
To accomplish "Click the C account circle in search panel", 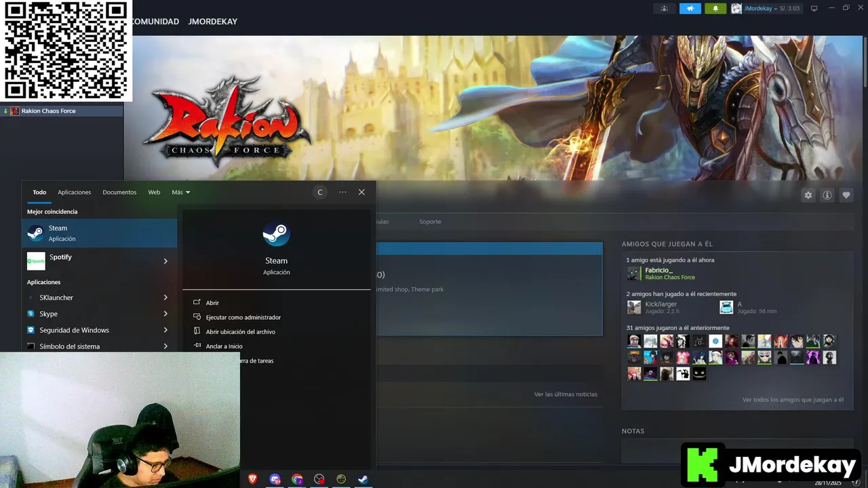I will (x=320, y=192).
